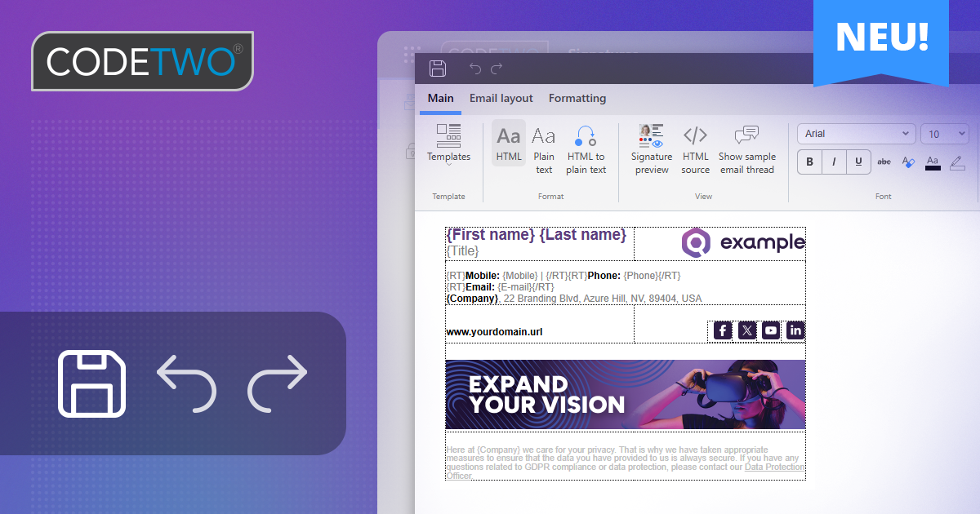Click the small Redo arrow in the editor title bar

497,69
